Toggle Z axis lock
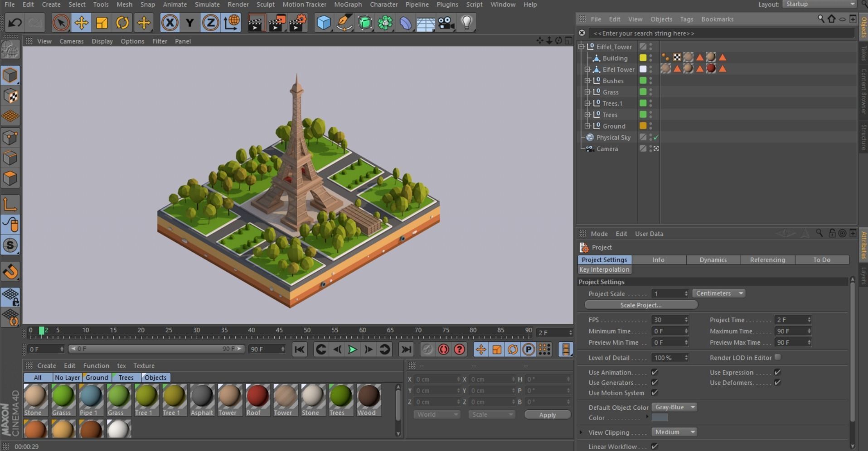 [210, 22]
